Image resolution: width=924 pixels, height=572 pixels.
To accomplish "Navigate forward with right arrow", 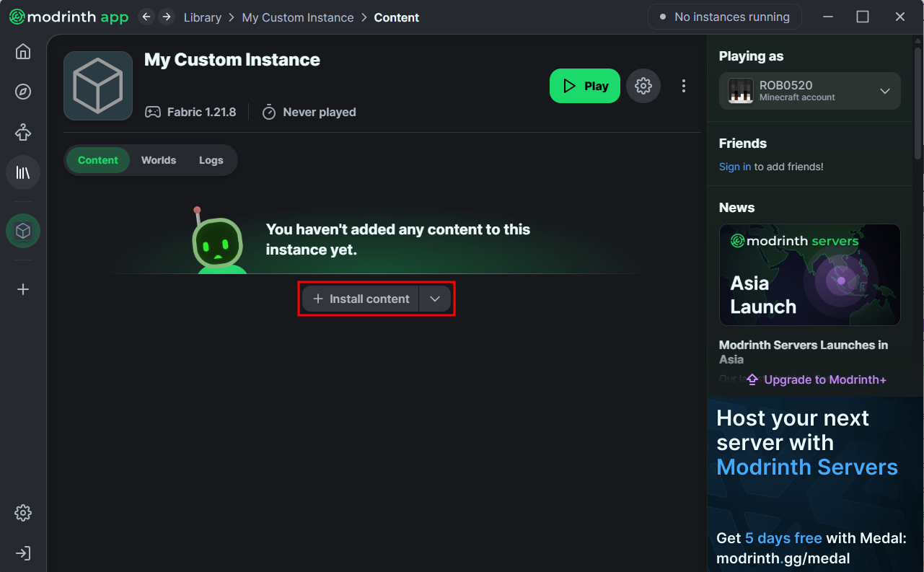I will (167, 17).
